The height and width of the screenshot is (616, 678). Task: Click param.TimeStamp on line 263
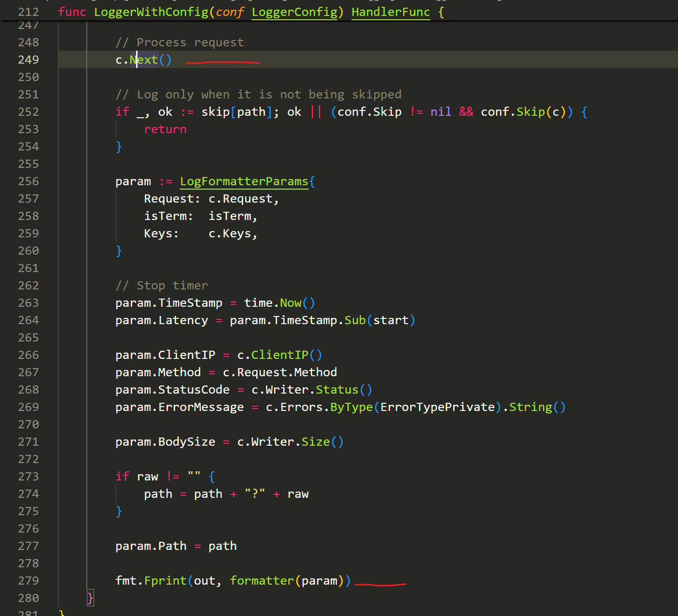click(x=169, y=303)
